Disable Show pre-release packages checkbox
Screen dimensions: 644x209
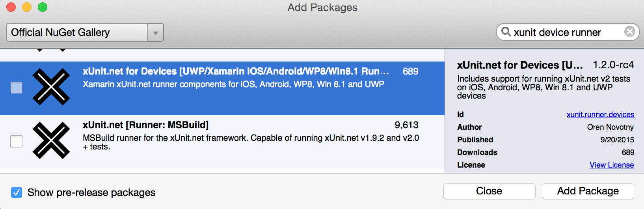17,192
